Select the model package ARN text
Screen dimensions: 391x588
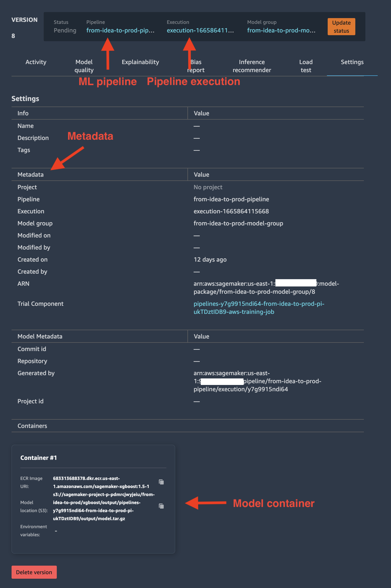point(266,288)
